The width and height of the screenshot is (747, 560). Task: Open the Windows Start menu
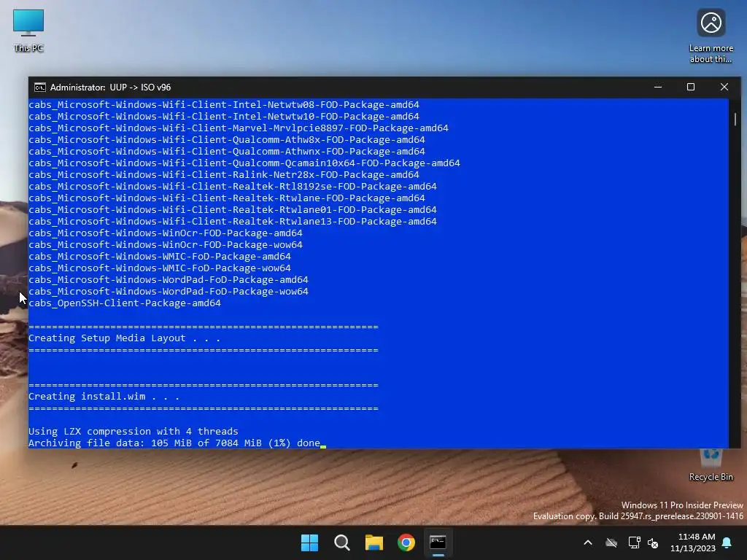pyautogui.click(x=309, y=542)
